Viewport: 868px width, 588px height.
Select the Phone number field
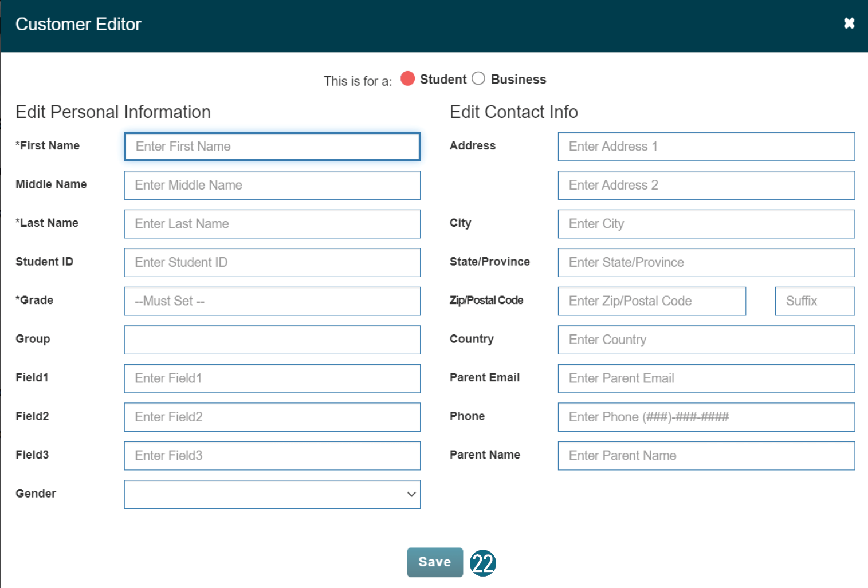(706, 417)
